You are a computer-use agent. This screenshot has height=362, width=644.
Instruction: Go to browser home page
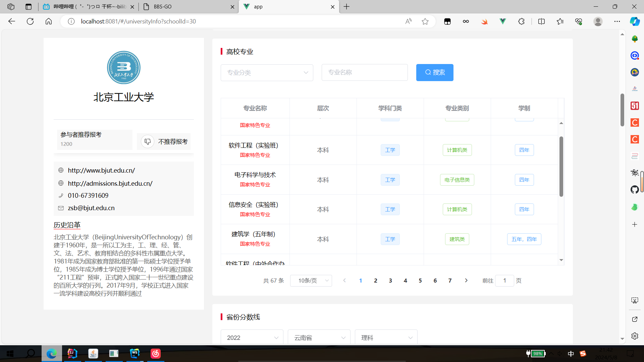49,21
